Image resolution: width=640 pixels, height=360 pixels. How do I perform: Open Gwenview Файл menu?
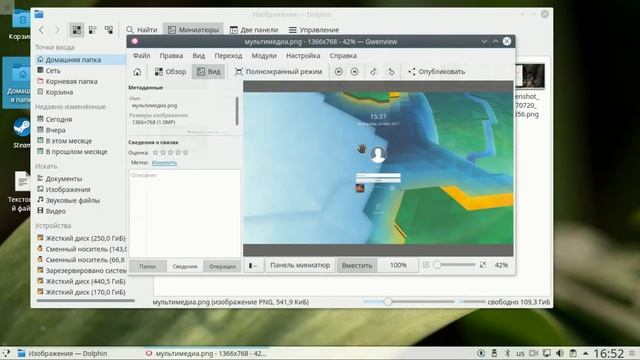click(141, 56)
